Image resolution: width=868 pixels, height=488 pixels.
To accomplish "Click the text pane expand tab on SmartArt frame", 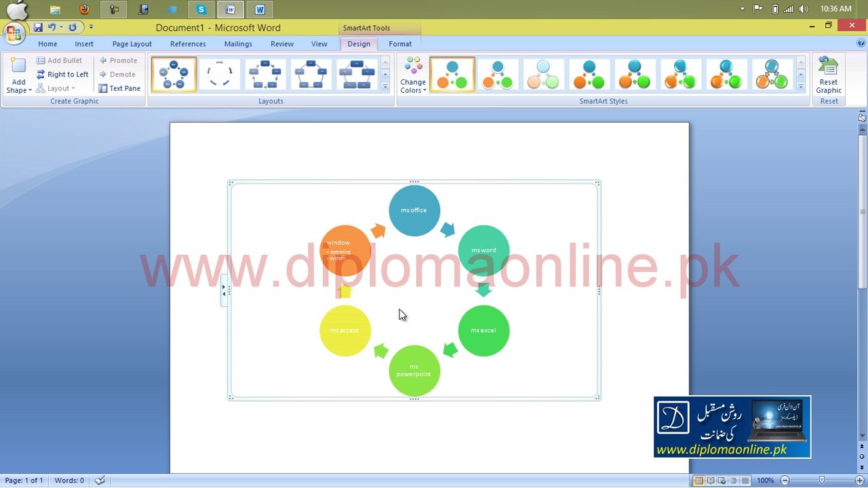I will [x=224, y=290].
